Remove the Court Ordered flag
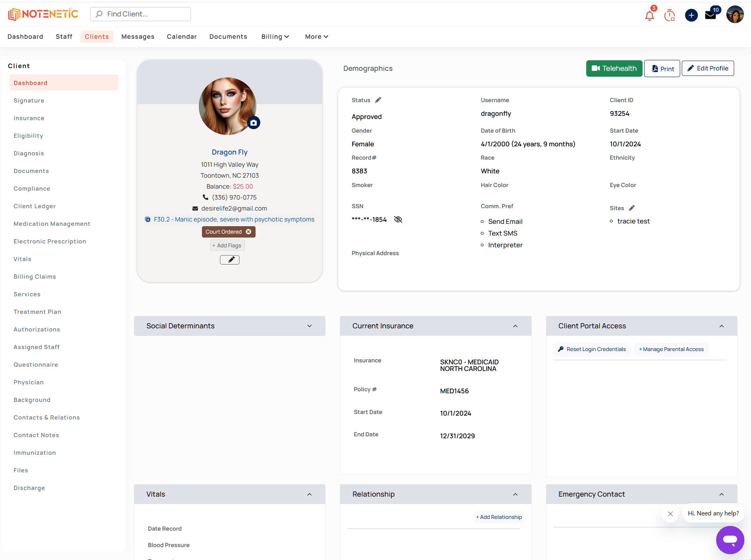The width and height of the screenshot is (751, 560). click(249, 232)
